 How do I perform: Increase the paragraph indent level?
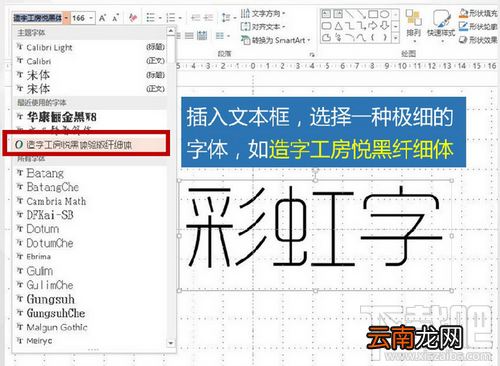(208, 17)
